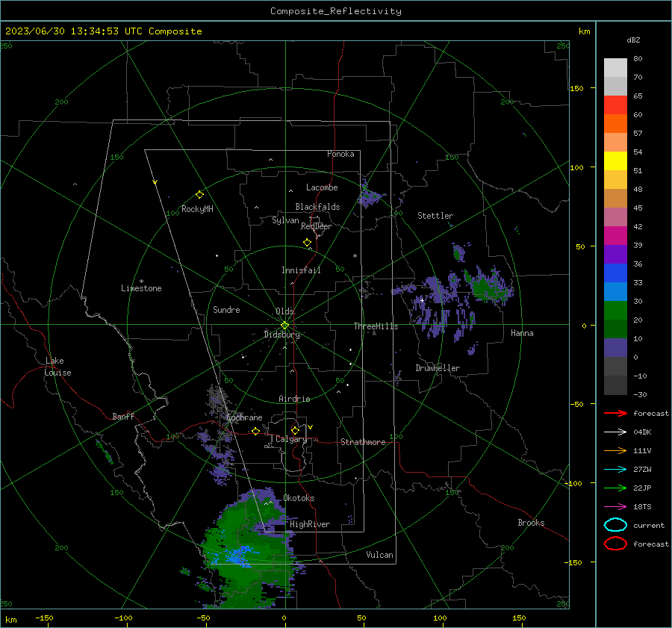The width and height of the screenshot is (672, 628).
Task: Click the green 22JP arrow legend icon
Action: click(615, 488)
